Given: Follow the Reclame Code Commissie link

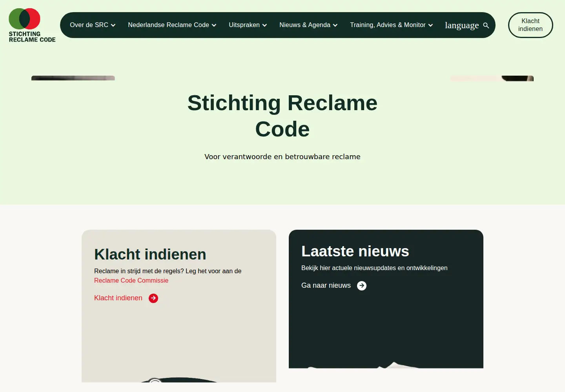Looking at the screenshot, I should click(x=131, y=281).
